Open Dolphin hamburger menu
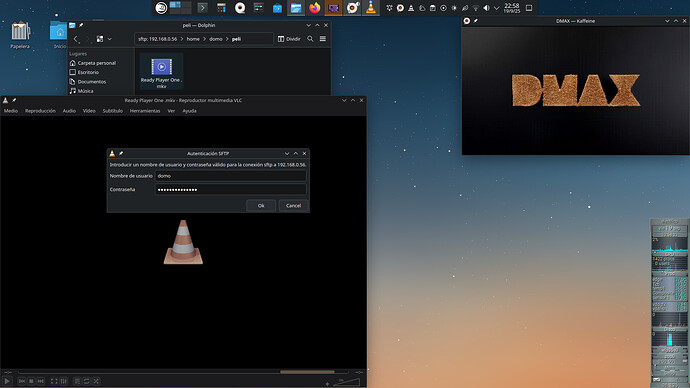Screen dimensions: 690x388 point(323,39)
